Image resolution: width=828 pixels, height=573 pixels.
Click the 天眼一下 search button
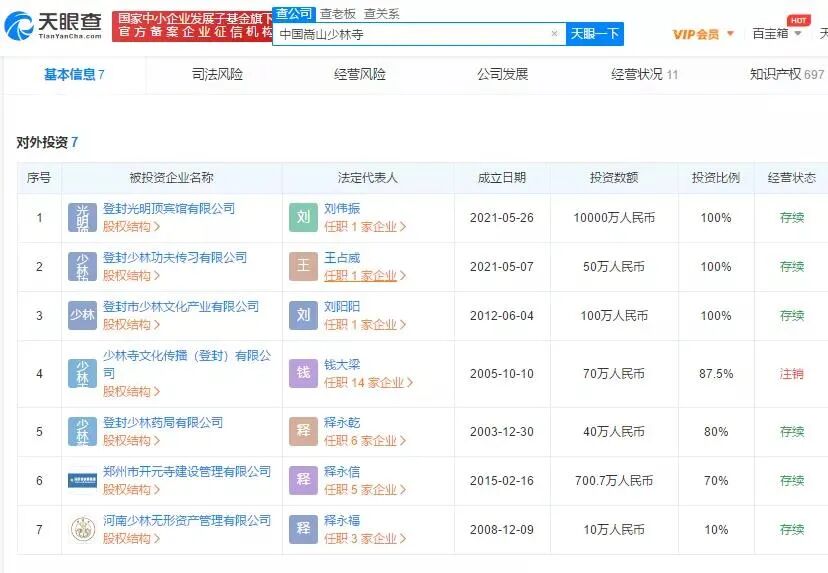click(x=595, y=34)
